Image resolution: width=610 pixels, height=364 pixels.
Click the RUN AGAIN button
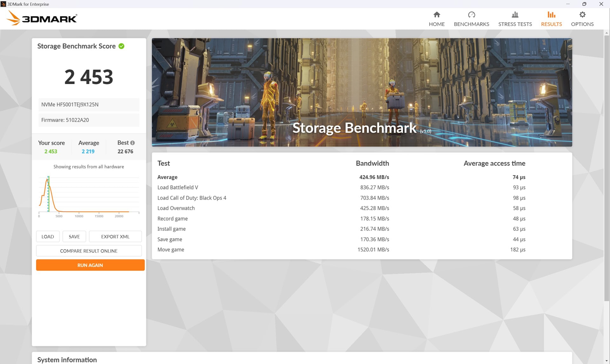click(90, 265)
